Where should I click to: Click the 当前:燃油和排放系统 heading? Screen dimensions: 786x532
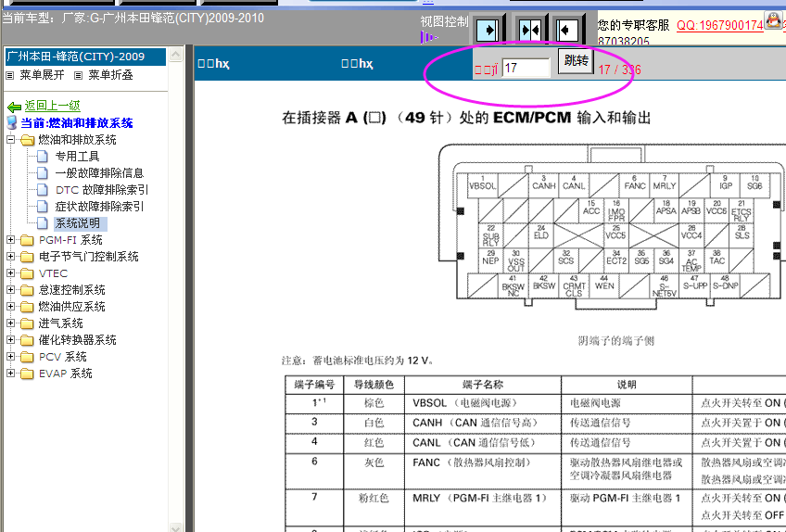tap(77, 123)
